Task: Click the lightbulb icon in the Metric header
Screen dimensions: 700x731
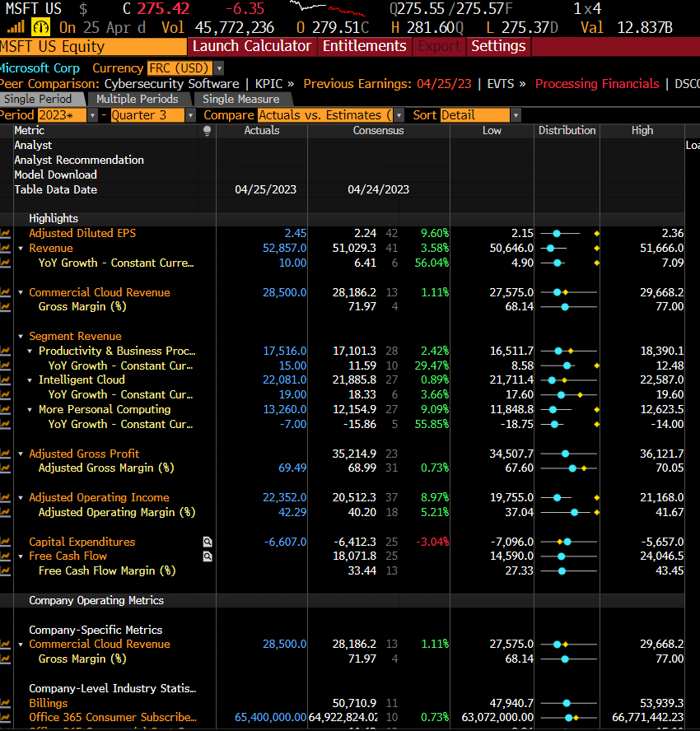Action: point(207,131)
